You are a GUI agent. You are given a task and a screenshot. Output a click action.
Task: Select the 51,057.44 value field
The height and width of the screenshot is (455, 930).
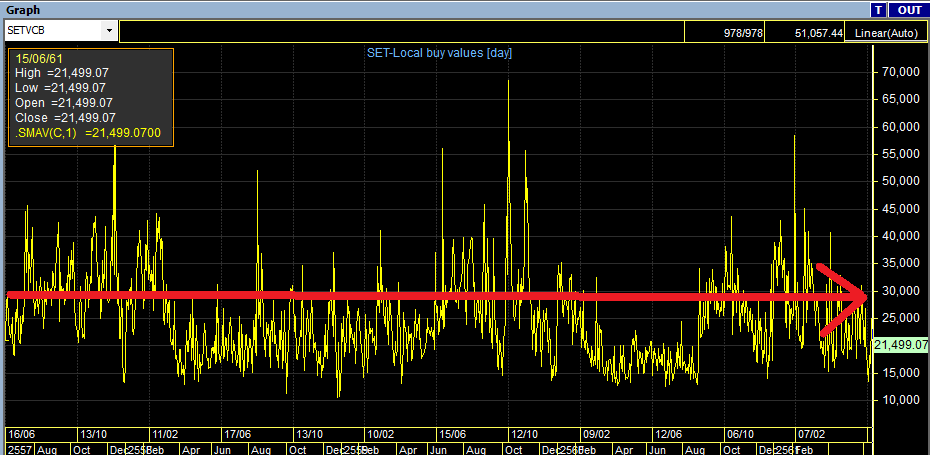tap(805, 33)
